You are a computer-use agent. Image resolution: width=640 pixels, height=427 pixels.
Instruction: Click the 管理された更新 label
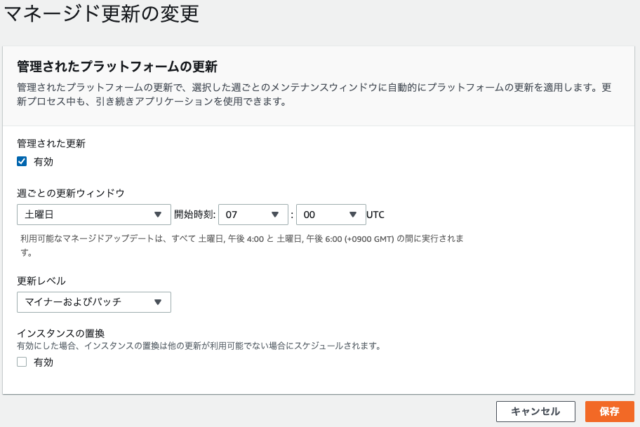51,144
